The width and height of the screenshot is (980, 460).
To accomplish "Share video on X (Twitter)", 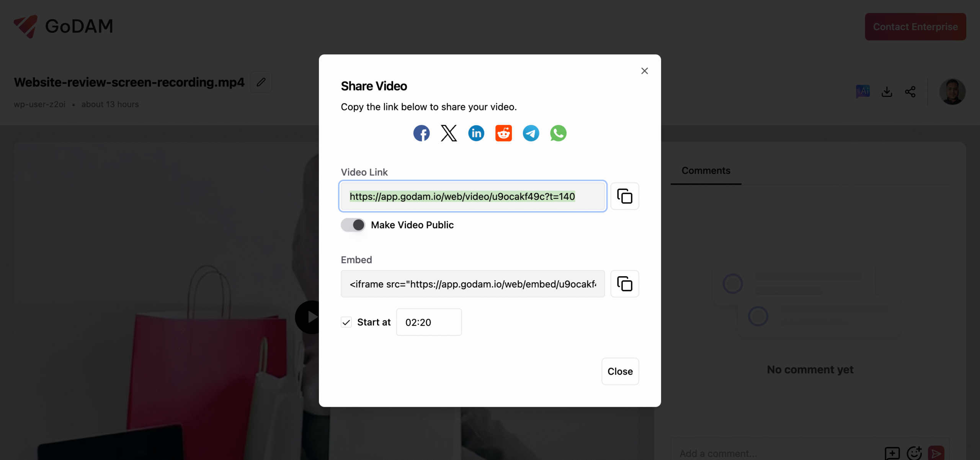I will [x=449, y=133].
